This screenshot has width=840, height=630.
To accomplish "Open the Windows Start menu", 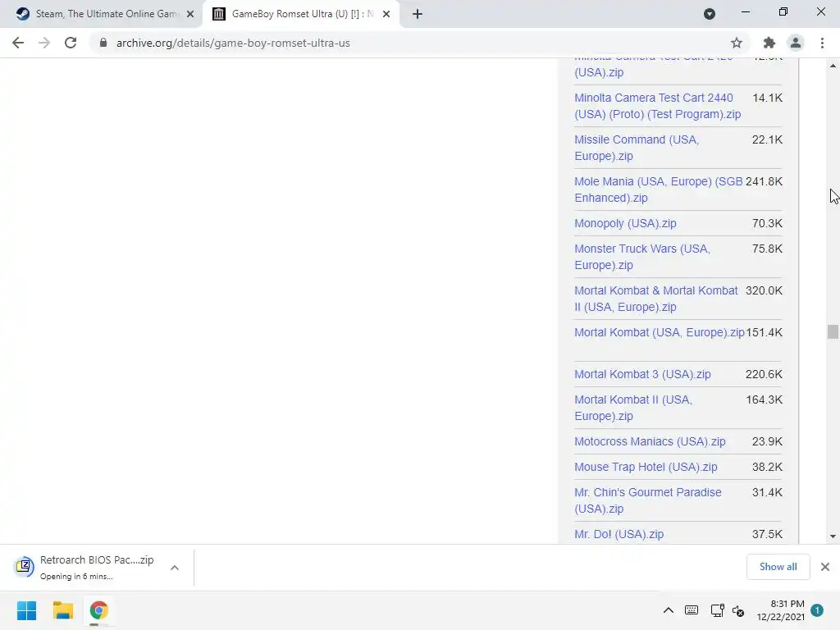I will [x=27, y=610].
